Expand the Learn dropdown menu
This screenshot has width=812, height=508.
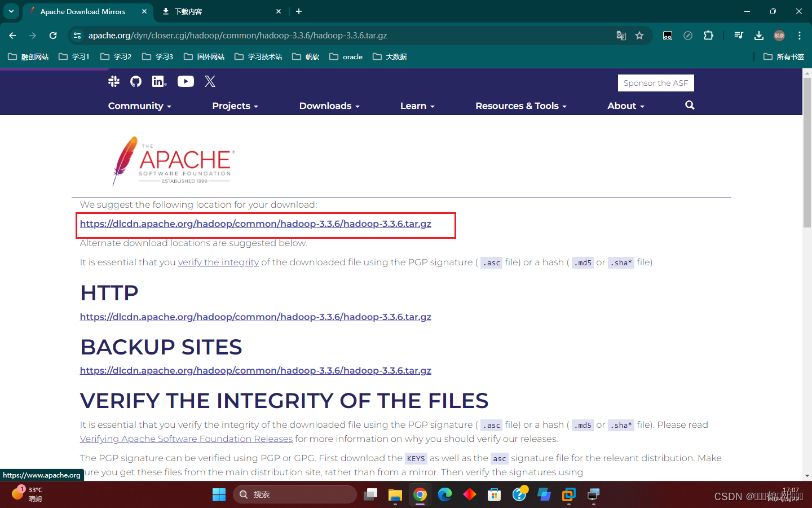pos(417,106)
